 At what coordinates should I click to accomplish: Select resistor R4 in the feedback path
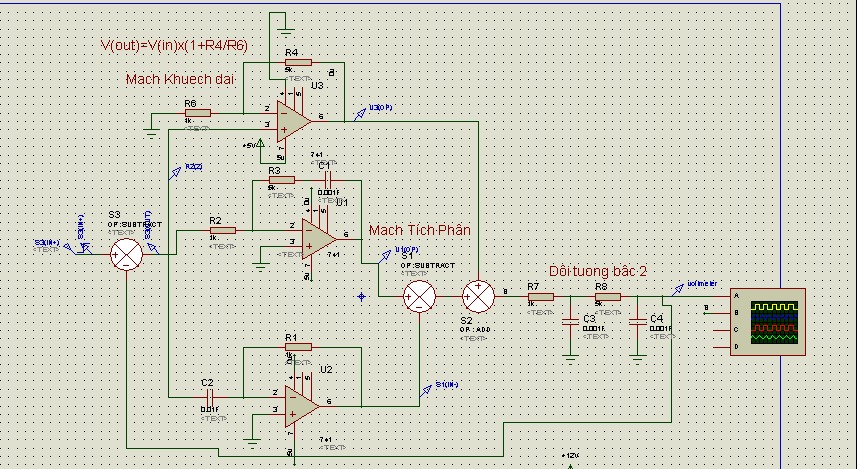point(298,63)
